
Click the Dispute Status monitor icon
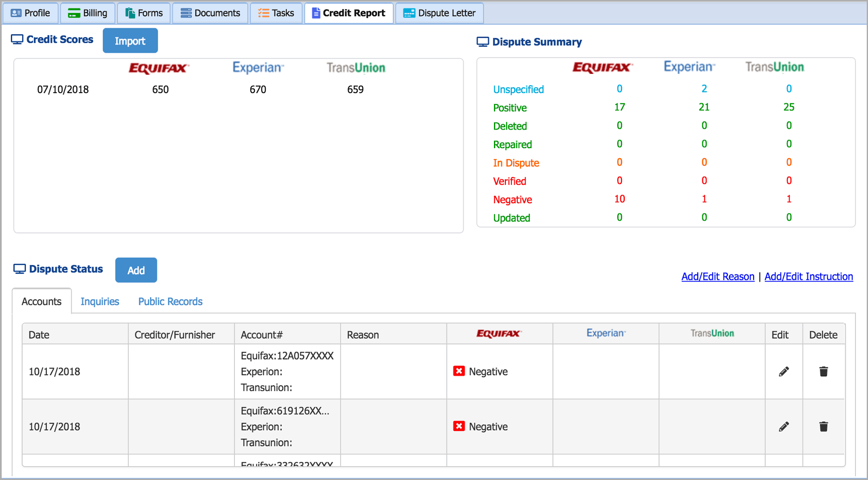click(x=19, y=268)
